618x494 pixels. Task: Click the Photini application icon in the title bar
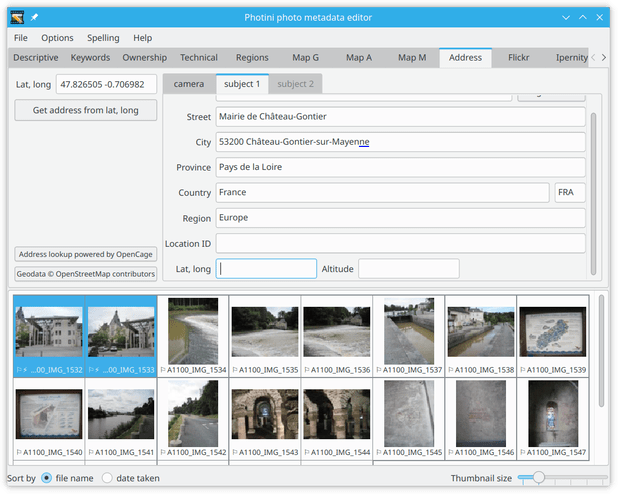tap(17, 17)
